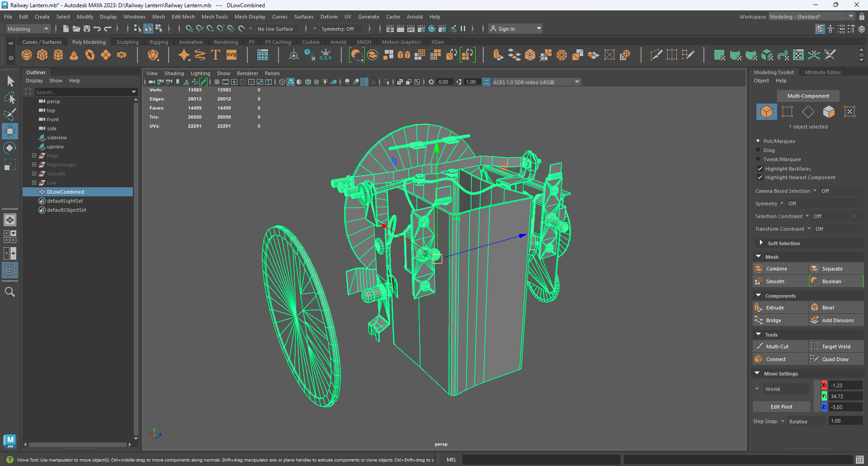
Task: Select the polygon cube primitive icon
Action: (42, 55)
